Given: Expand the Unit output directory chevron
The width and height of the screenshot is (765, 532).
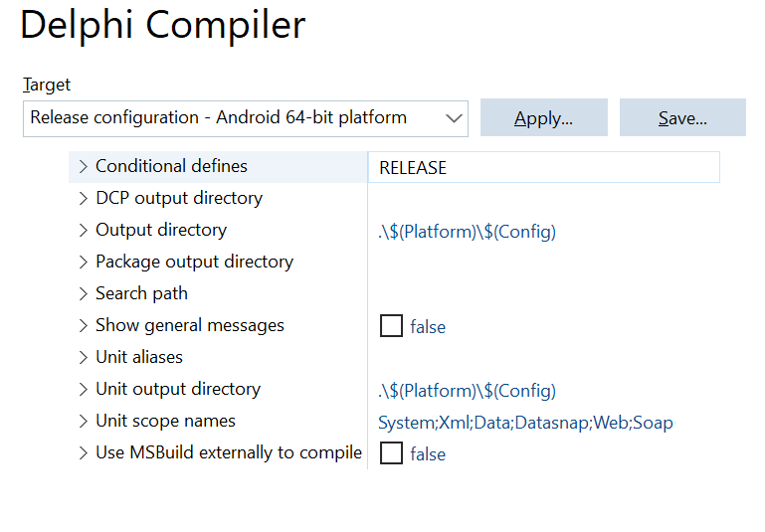Looking at the screenshot, I should [x=83, y=389].
